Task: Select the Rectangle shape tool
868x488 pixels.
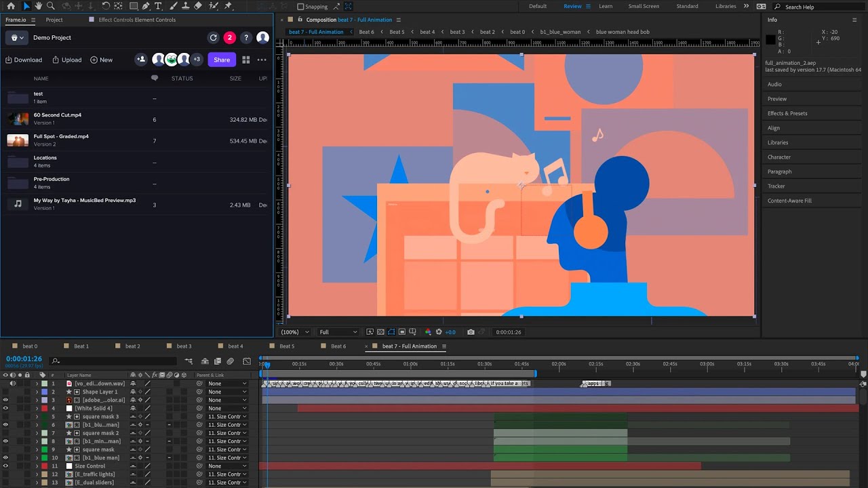Action: tap(134, 6)
